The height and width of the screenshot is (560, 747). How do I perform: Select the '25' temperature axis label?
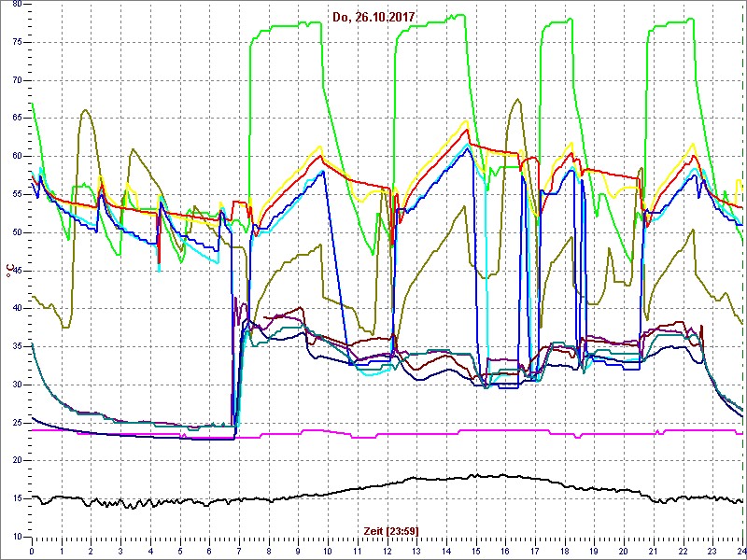click(x=17, y=423)
